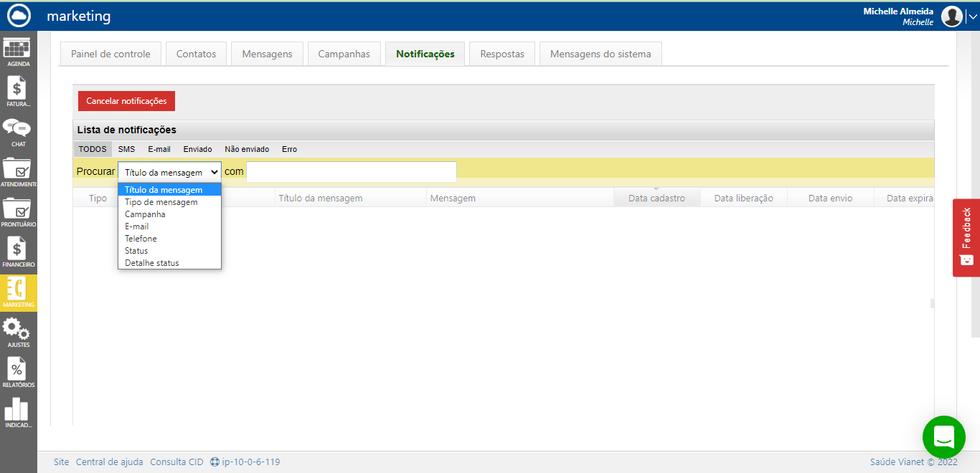Choose Telefone search option
The height and width of the screenshot is (473, 980).
click(169, 239)
